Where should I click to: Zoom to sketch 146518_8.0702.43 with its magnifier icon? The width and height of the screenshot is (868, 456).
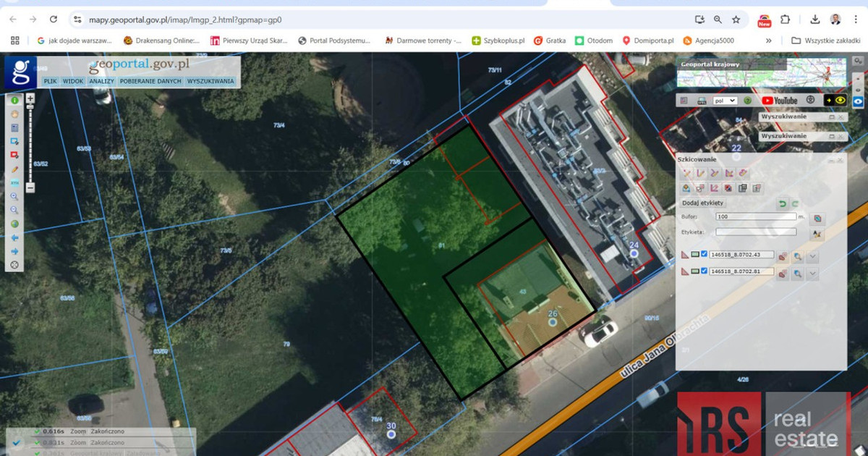(796, 256)
